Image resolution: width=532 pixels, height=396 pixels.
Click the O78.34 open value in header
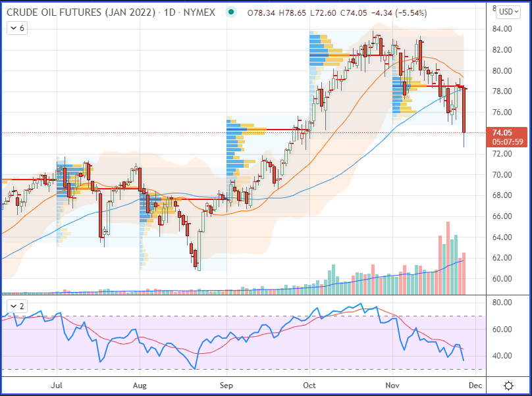pyautogui.click(x=261, y=13)
